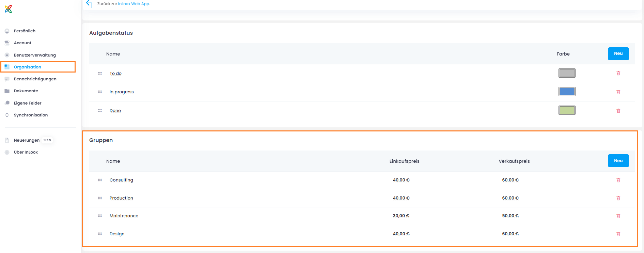644x253 pixels.
Task: Change the blue In progress color swatch
Action: pyautogui.click(x=567, y=92)
